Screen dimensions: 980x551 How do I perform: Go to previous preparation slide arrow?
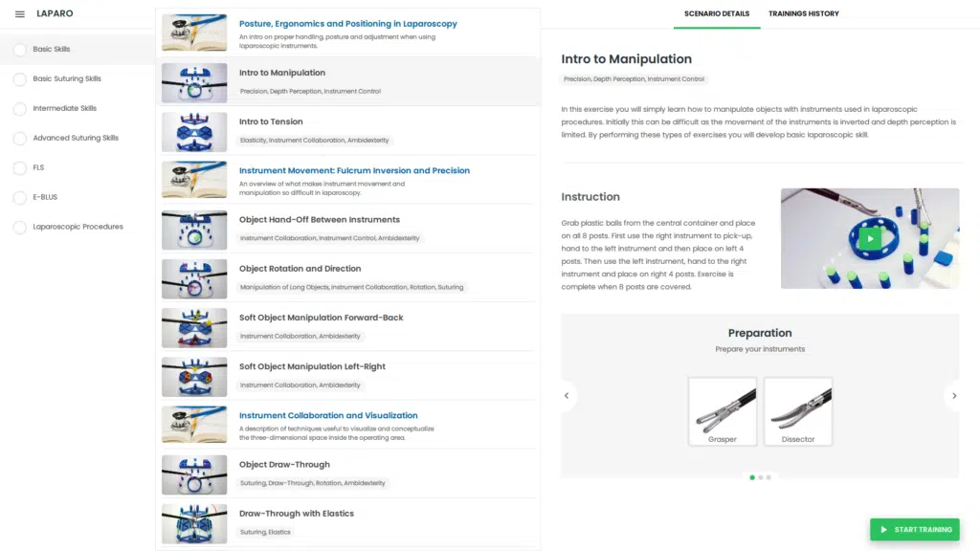567,395
